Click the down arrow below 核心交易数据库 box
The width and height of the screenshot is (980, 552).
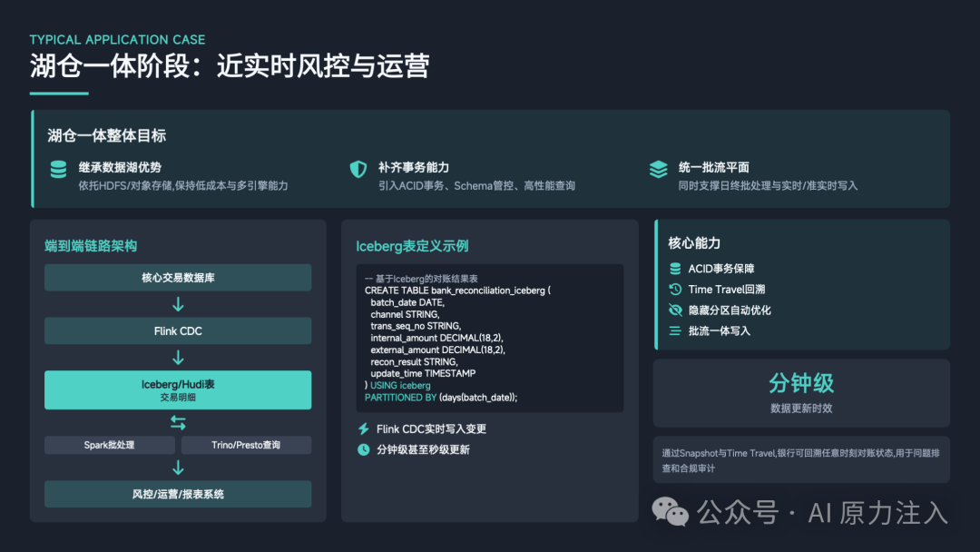tap(178, 304)
